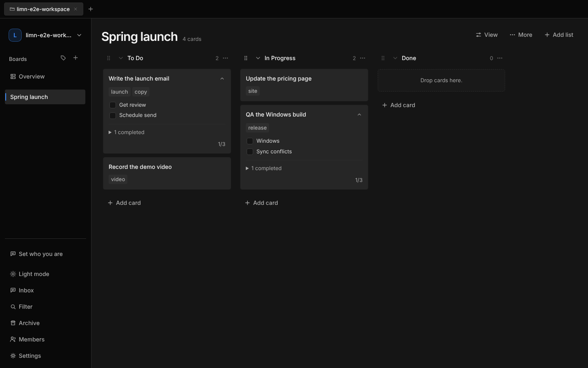This screenshot has width=588, height=368.
Task: Open the In Progress list options menu
Action: (x=363, y=58)
